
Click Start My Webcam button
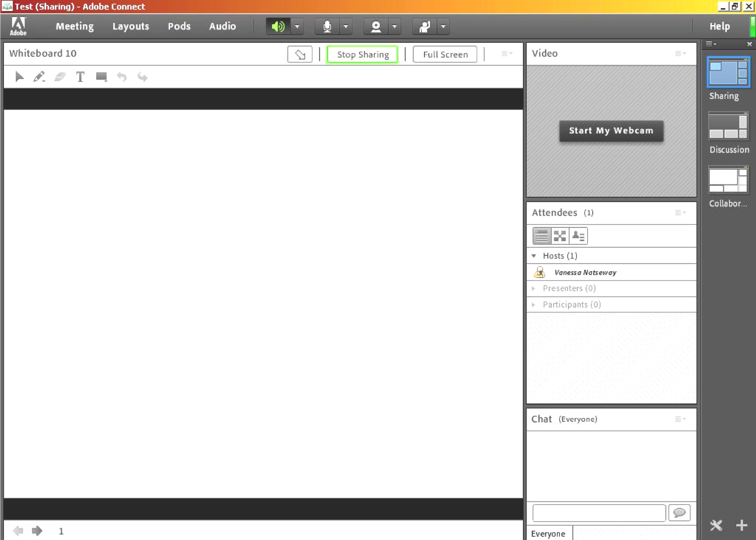(x=611, y=131)
